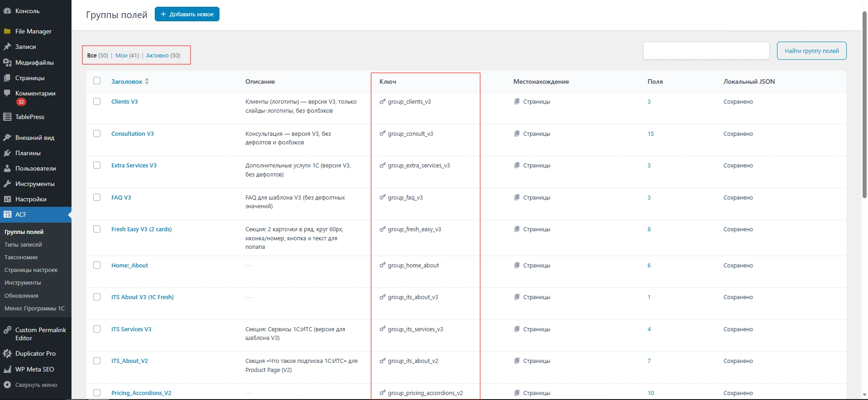868x400 pixels.
Task: Open Типы записей in ACF submenu
Action: point(23,244)
